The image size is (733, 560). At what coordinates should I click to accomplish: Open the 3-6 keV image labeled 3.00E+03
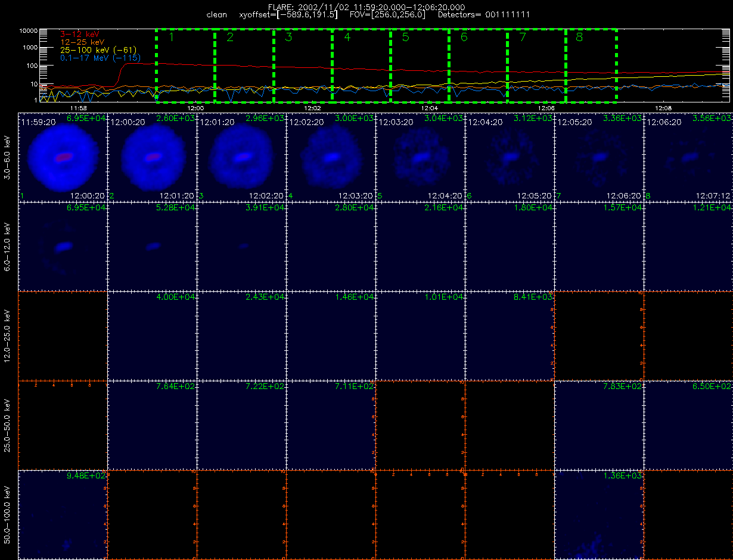pos(331,157)
